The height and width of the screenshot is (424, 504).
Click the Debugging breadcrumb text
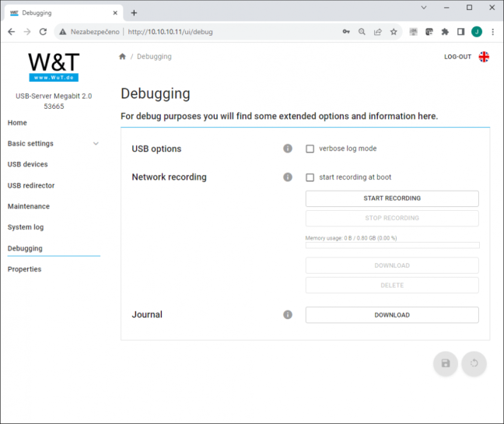[154, 57]
